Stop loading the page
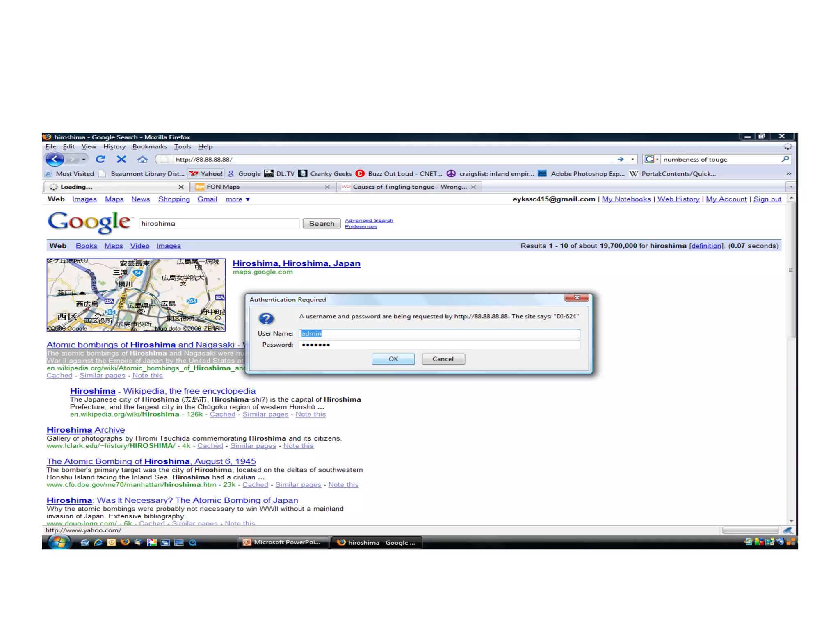 tap(121, 159)
